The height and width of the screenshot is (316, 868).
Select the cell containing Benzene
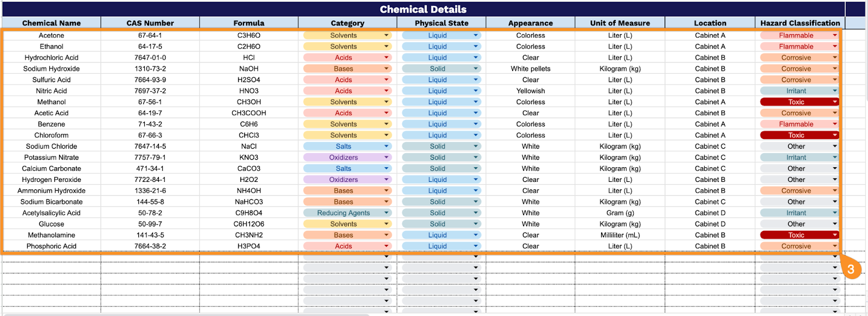[x=51, y=124]
